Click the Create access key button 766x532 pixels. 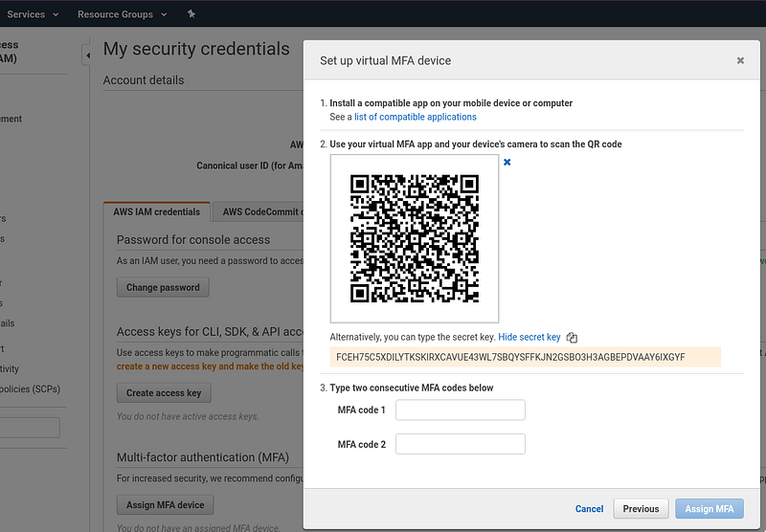164,393
